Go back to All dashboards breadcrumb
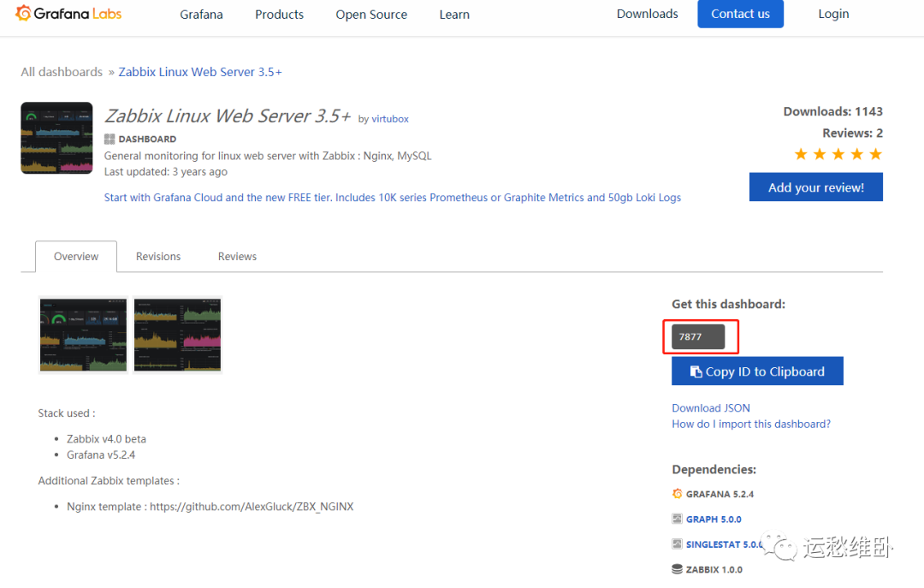This screenshot has width=924, height=588. [x=62, y=72]
